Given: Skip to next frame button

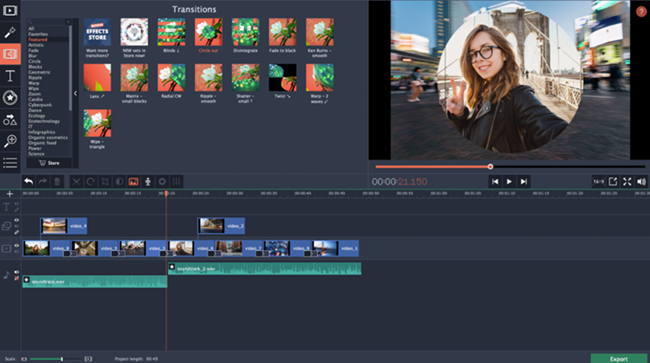Looking at the screenshot, I should (x=524, y=182).
